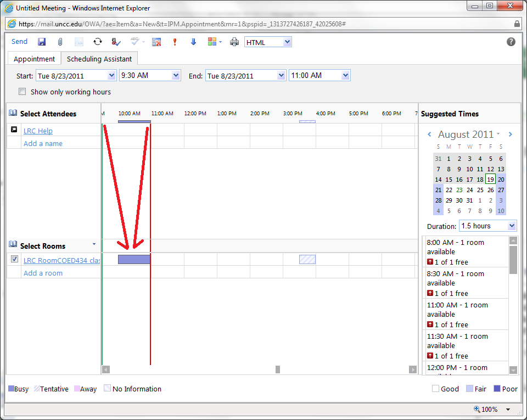Click the Recurrence circular arrows icon
Viewport: 527px width, 420px height.
[97, 42]
